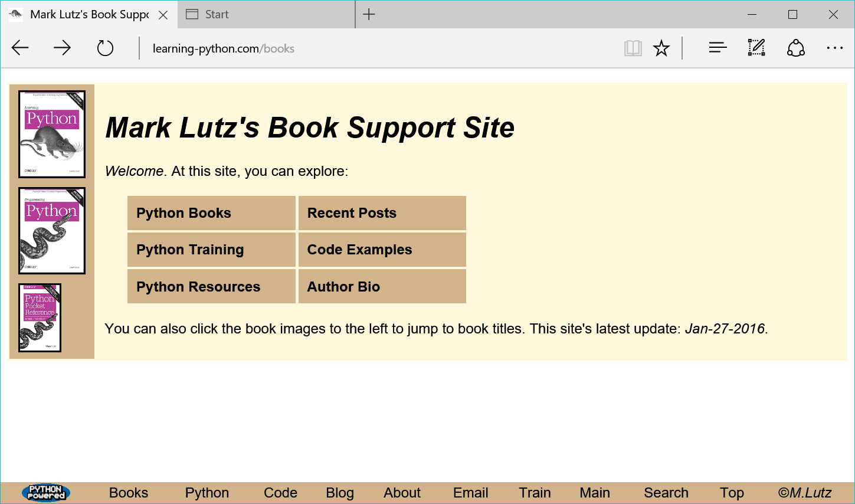
Task: Go to Books in footer bar
Action: click(129, 493)
